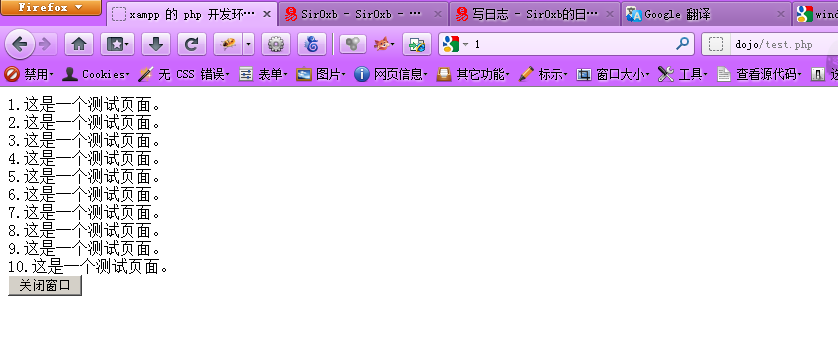Open the Firefox application menu
This screenshot has width=838, height=360.
pyautogui.click(x=51, y=7)
